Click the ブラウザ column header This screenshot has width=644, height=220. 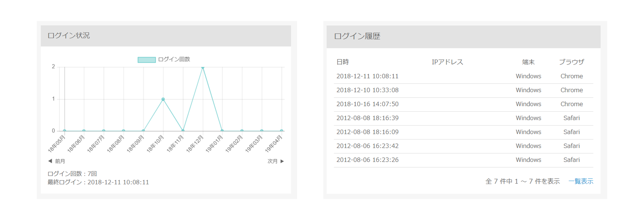572,62
